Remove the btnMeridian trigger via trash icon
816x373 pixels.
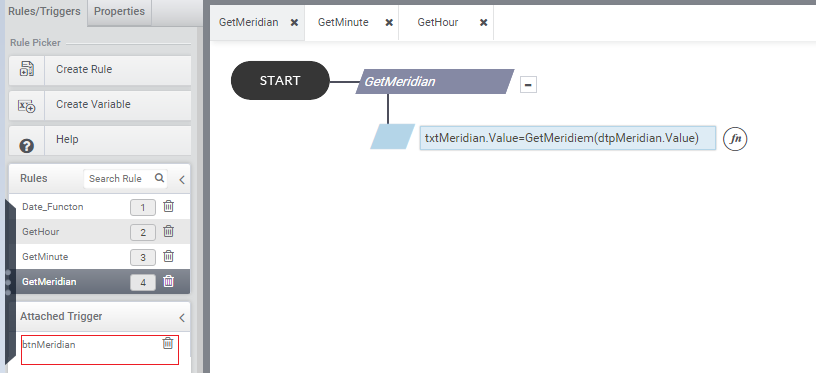pyautogui.click(x=168, y=343)
